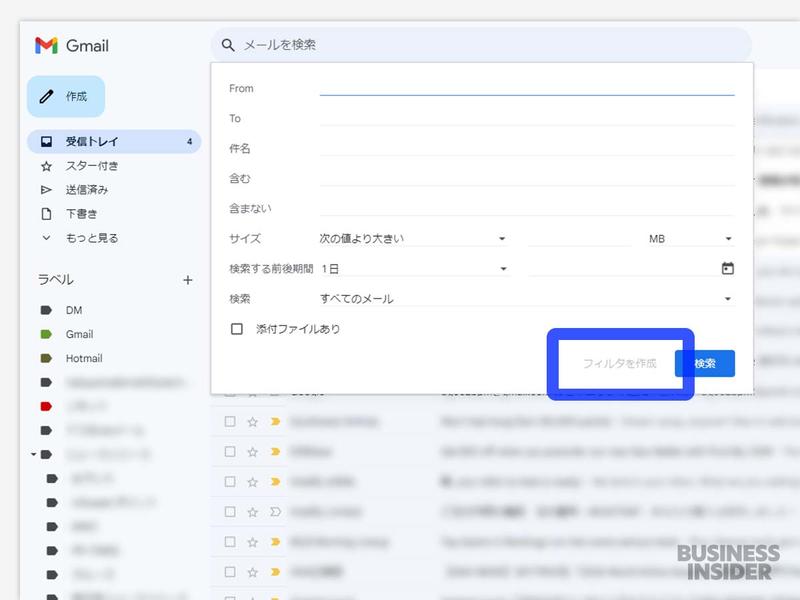Click the blue 検索 button
The height and width of the screenshot is (600, 800).
click(x=705, y=363)
